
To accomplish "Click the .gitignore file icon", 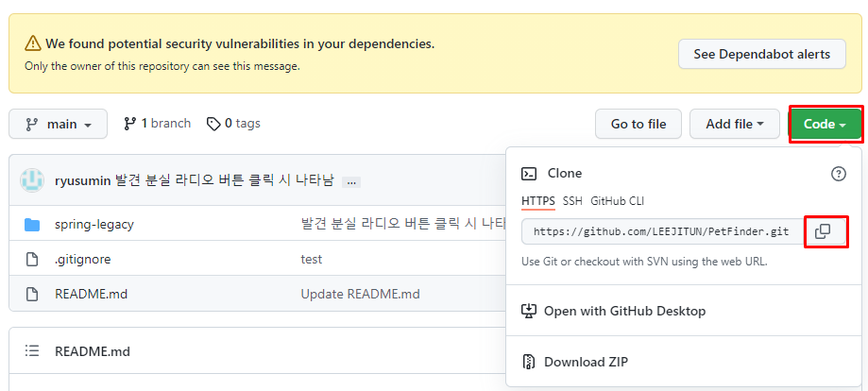I will point(32,259).
